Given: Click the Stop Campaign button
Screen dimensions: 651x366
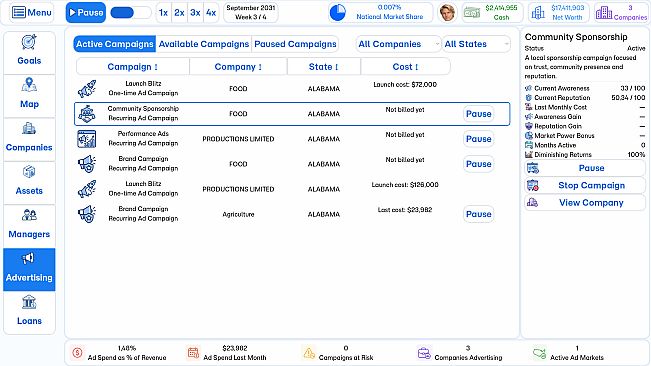Looking at the screenshot, I should (x=585, y=185).
